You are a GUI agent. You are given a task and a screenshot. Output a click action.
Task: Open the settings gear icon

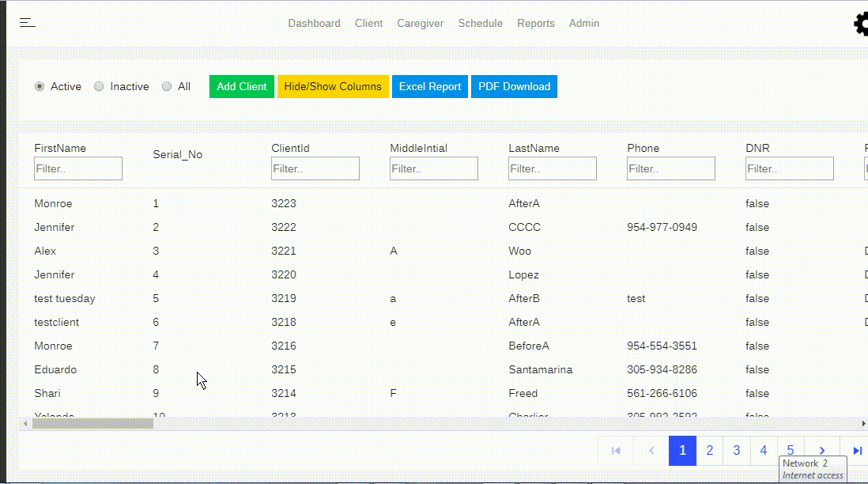coord(862,25)
